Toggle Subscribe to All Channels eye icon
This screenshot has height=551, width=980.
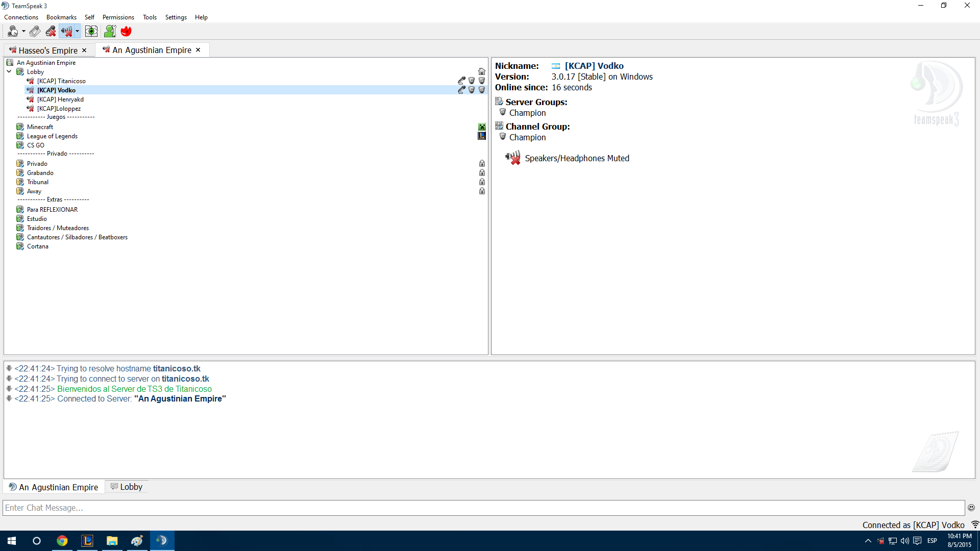point(91,32)
